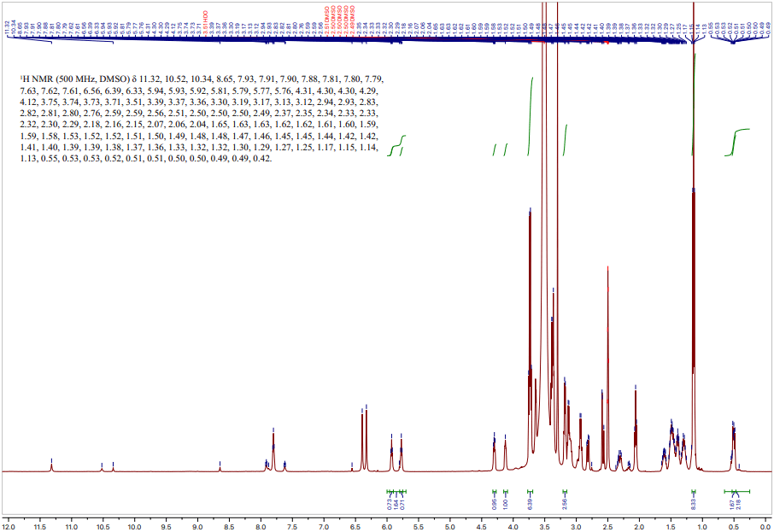Click the 2.56 integral label

click(x=564, y=503)
